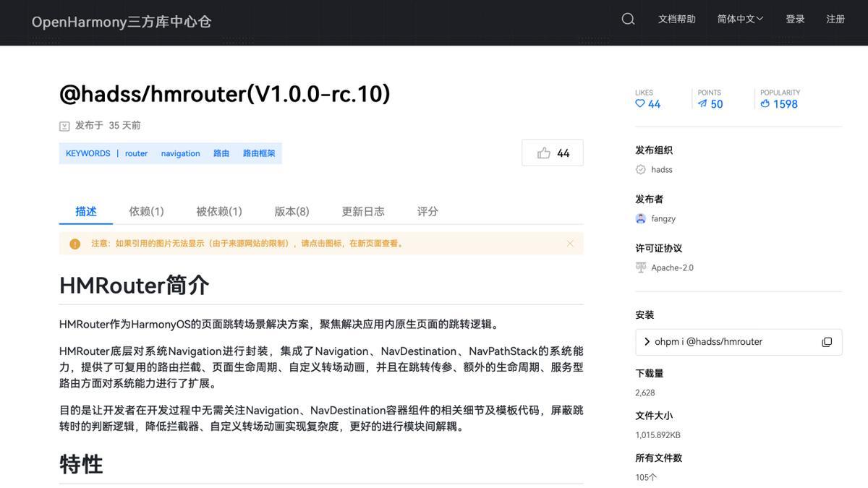The width and height of the screenshot is (868, 488).
Task: Click the 注册 link
Action: [835, 19]
